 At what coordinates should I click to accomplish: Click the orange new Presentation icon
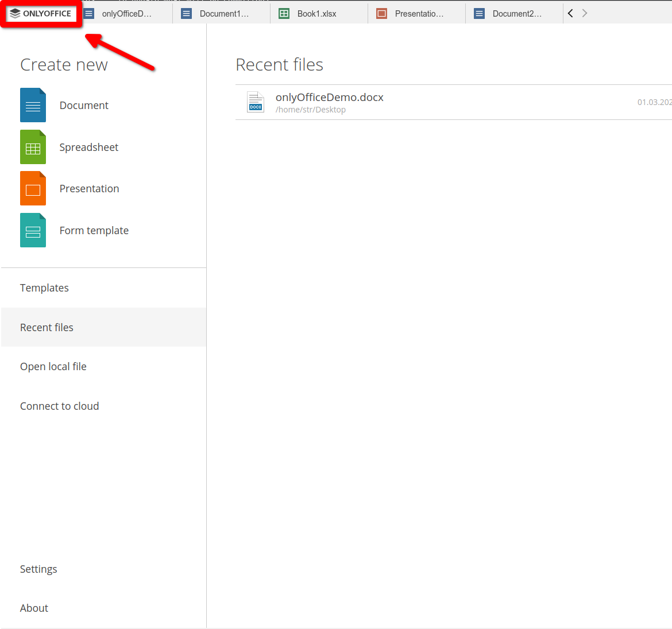coord(33,188)
